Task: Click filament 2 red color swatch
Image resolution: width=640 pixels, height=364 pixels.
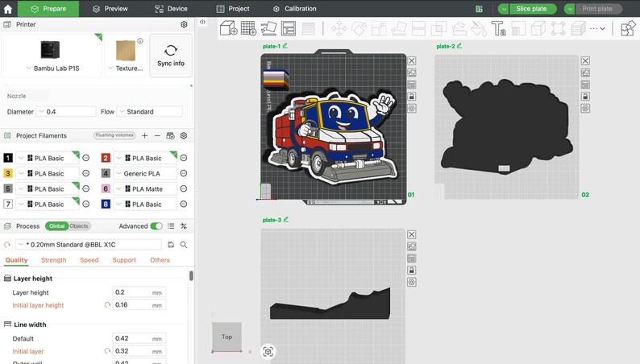Action: pyautogui.click(x=106, y=158)
